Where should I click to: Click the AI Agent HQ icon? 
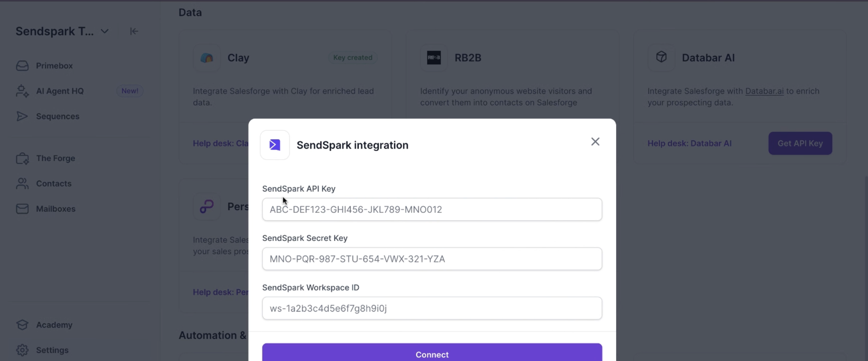pos(22,91)
